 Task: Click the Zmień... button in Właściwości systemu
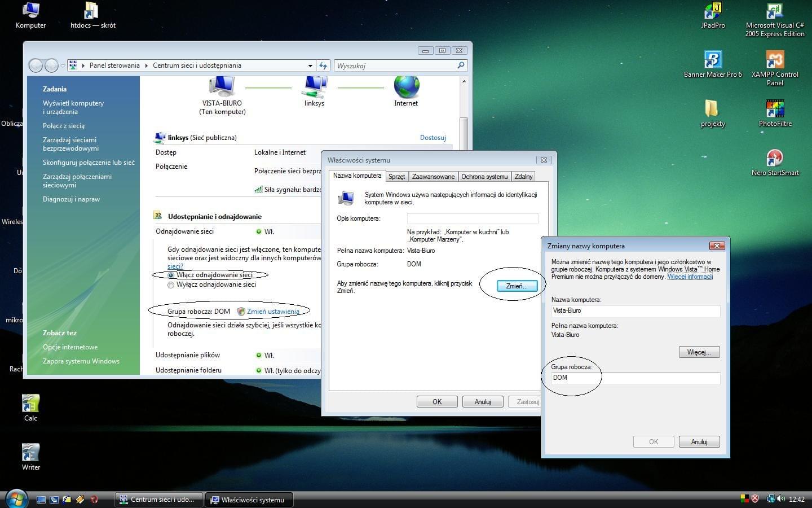[517, 286]
